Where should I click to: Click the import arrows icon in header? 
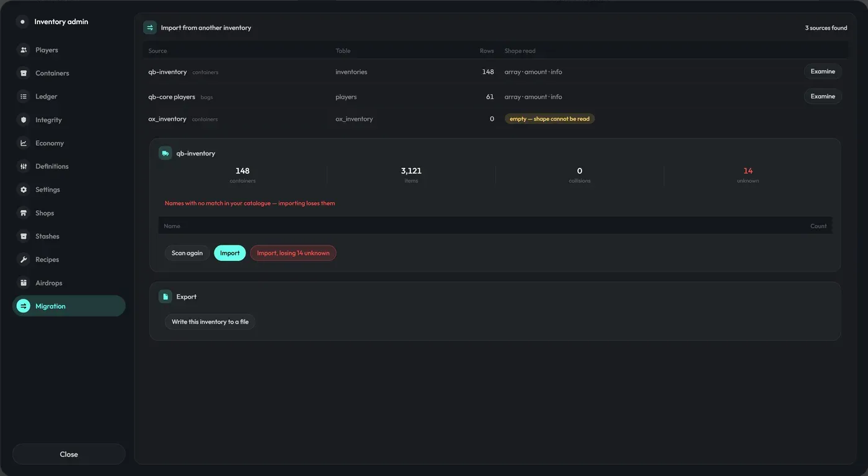150,28
